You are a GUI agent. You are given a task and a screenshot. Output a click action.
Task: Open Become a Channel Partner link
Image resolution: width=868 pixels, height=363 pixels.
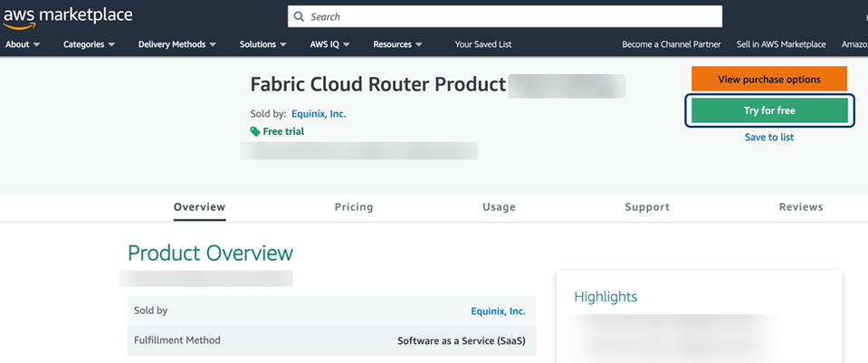pyautogui.click(x=672, y=44)
